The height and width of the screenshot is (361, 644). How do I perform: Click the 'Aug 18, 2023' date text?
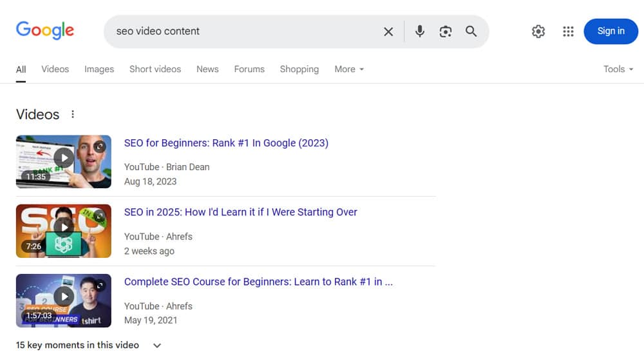[x=150, y=181]
